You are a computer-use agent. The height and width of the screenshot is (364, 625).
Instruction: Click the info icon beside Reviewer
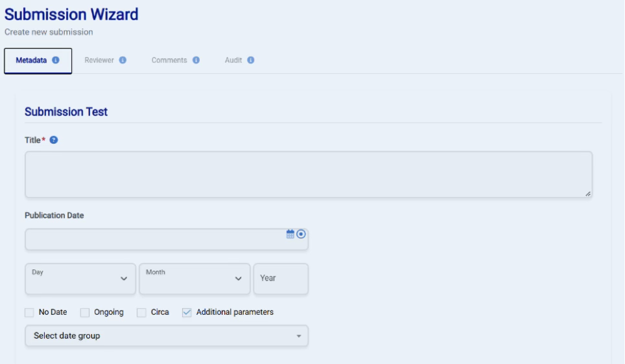[123, 60]
